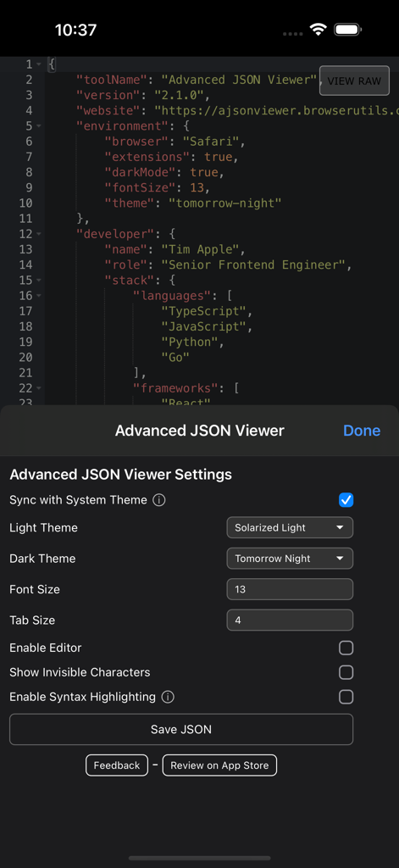
Task: Click "Go" in languages array
Action: (x=175, y=358)
